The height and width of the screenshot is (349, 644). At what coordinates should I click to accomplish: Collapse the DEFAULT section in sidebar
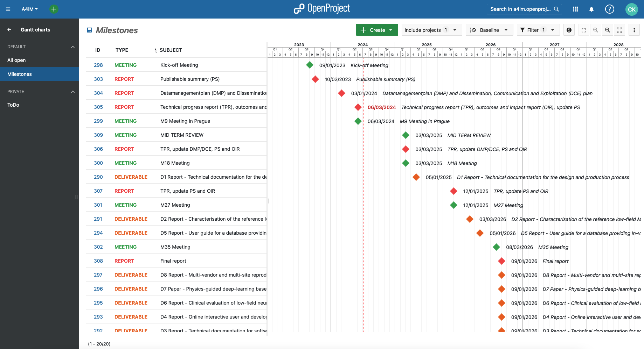[72, 47]
